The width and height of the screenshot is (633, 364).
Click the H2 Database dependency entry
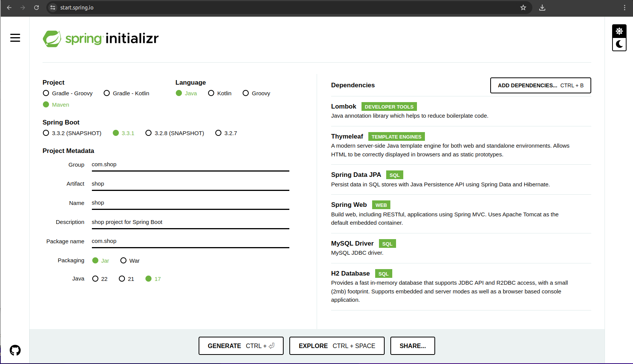click(461, 287)
